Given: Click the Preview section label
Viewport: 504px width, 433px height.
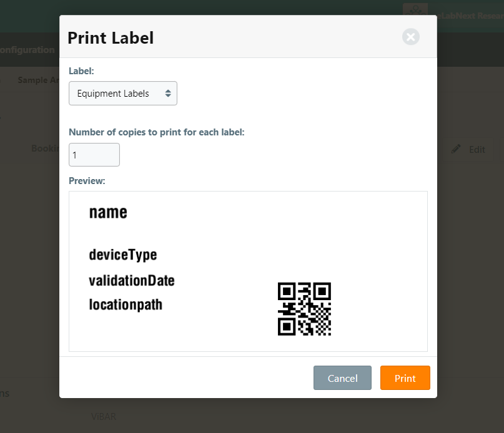Looking at the screenshot, I should (x=87, y=181).
